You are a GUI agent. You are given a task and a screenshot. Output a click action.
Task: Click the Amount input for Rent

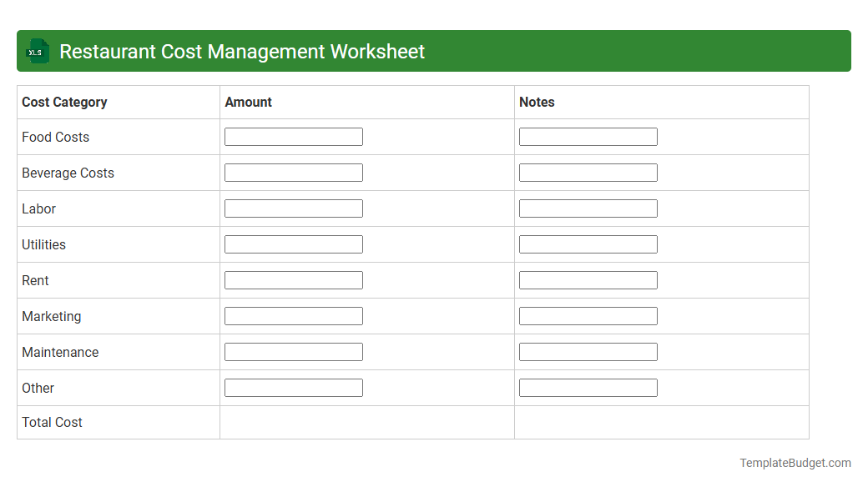[x=293, y=279]
